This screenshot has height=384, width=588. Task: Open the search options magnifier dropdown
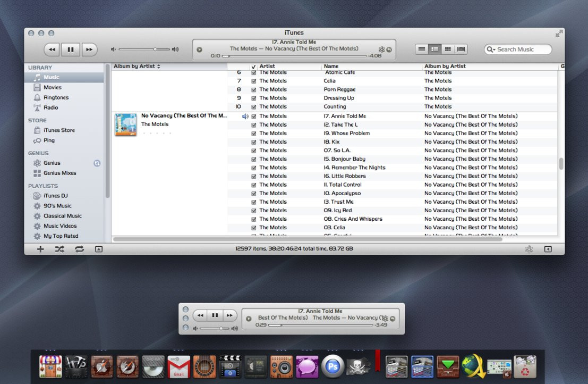pos(491,49)
